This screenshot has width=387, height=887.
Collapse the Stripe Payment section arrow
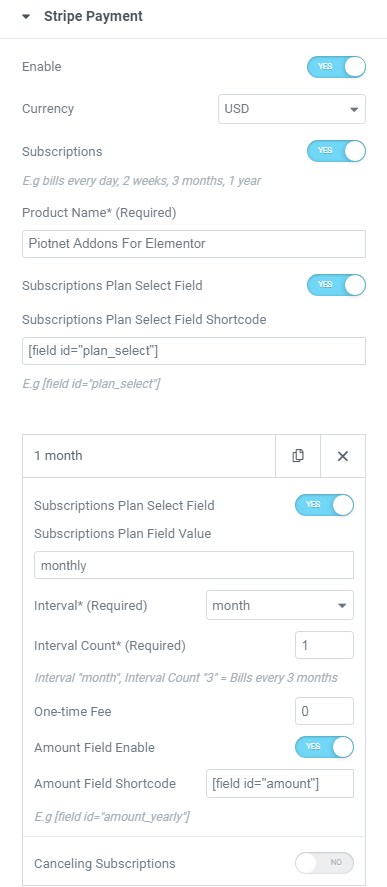(25, 17)
